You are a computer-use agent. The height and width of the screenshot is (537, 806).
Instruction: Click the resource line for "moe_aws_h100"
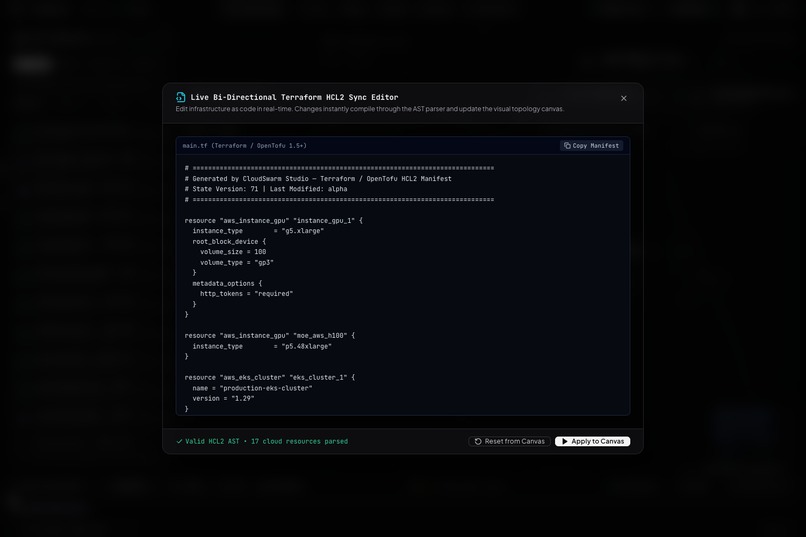click(x=270, y=336)
